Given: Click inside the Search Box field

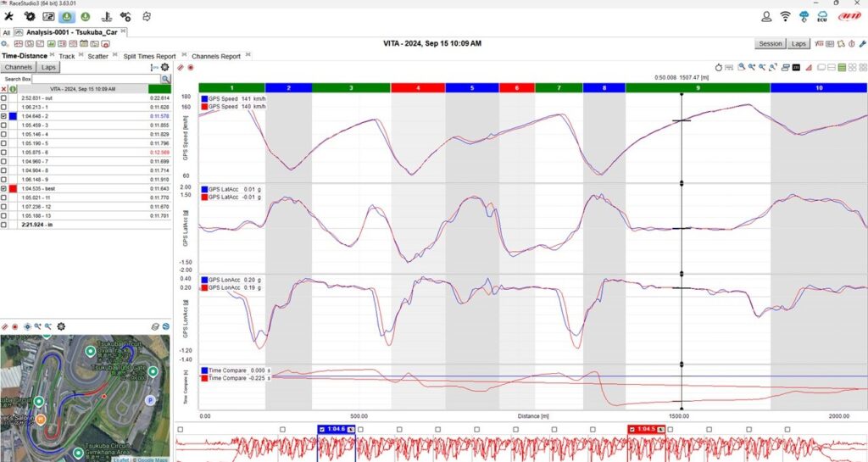Looking at the screenshot, I should [93, 79].
